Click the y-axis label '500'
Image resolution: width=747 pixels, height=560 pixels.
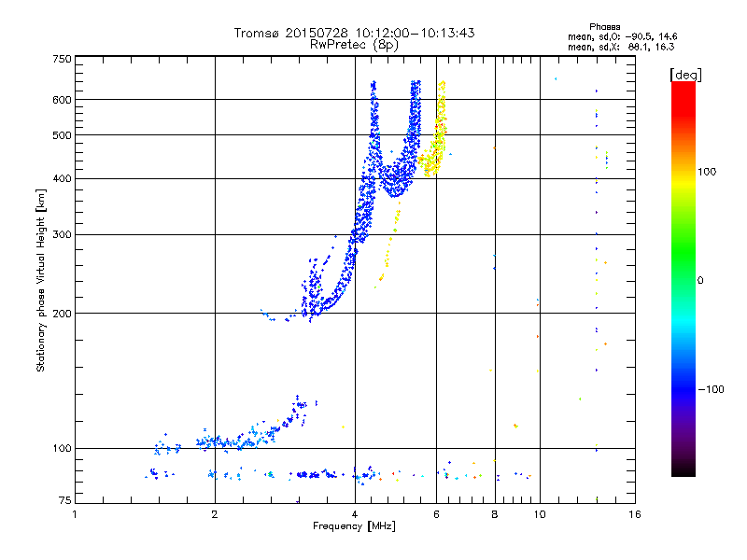62,135
